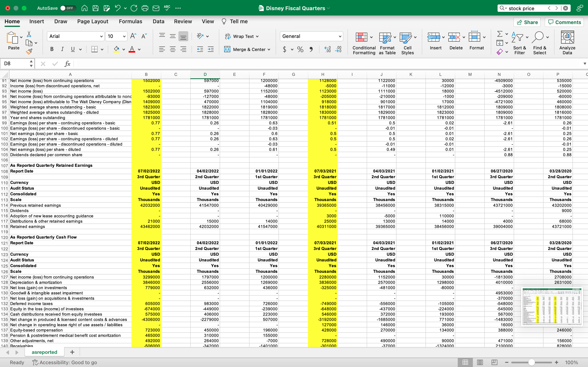Image resolution: width=588 pixels, height=367 pixels.
Task: Apply currency number format
Action: pos(285,49)
